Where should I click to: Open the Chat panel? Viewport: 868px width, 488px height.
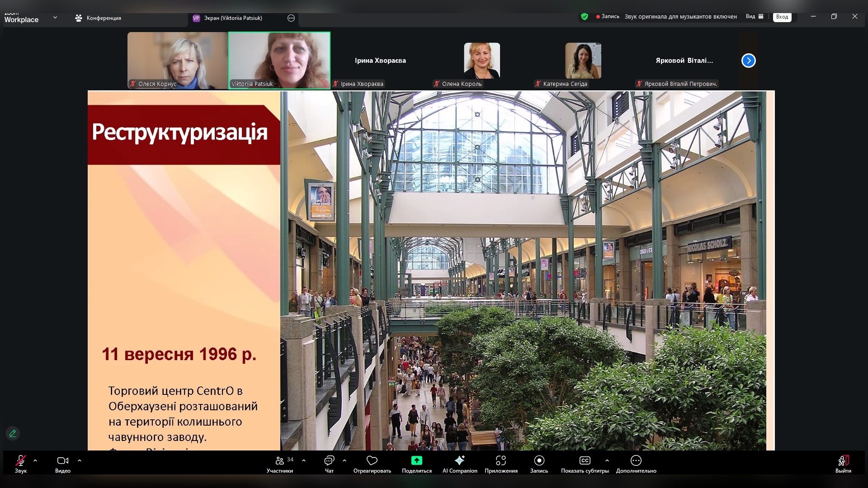point(329,461)
